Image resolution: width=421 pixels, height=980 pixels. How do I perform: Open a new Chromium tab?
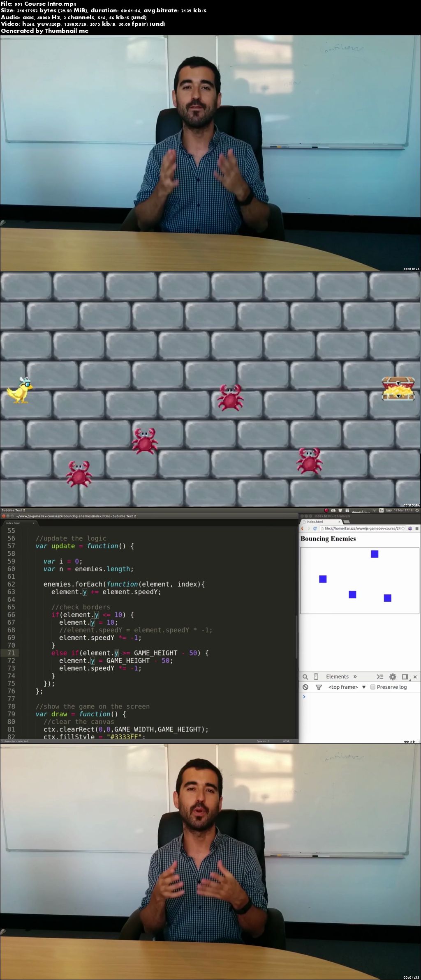click(x=347, y=522)
